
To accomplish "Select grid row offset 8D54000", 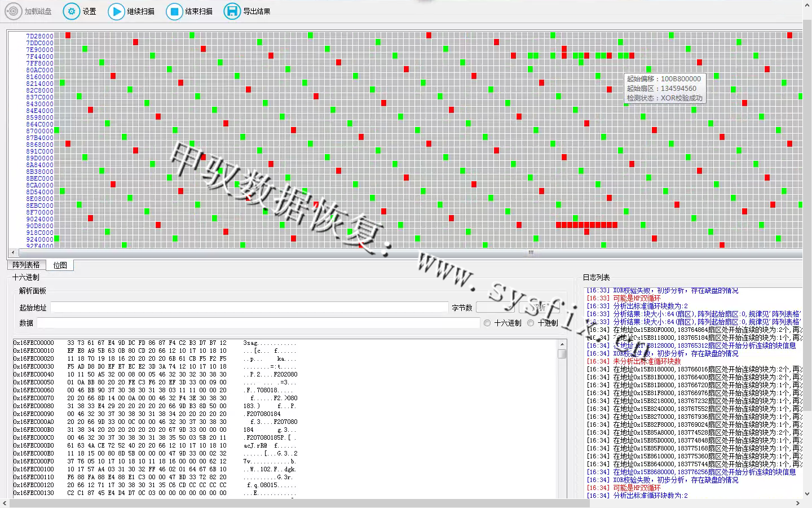I will click(39, 192).
